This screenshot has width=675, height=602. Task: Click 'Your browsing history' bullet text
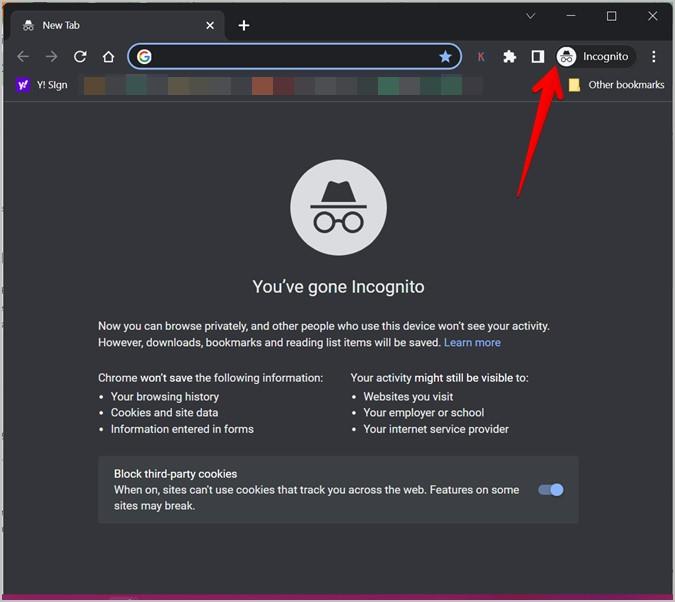[x=165, y=396]
